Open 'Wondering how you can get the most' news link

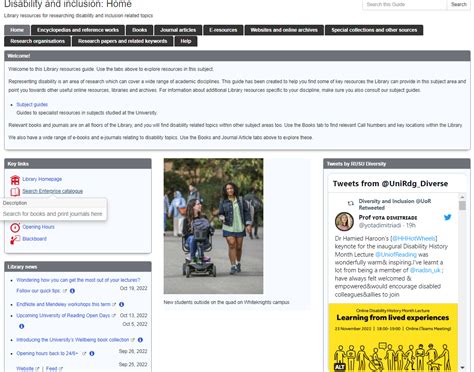78,280
